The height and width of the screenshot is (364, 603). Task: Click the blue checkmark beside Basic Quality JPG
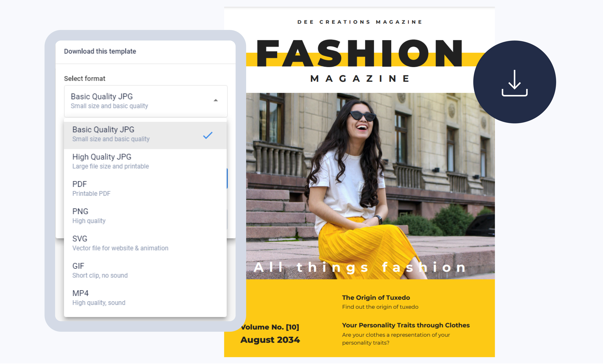click(x=208, y=135)
